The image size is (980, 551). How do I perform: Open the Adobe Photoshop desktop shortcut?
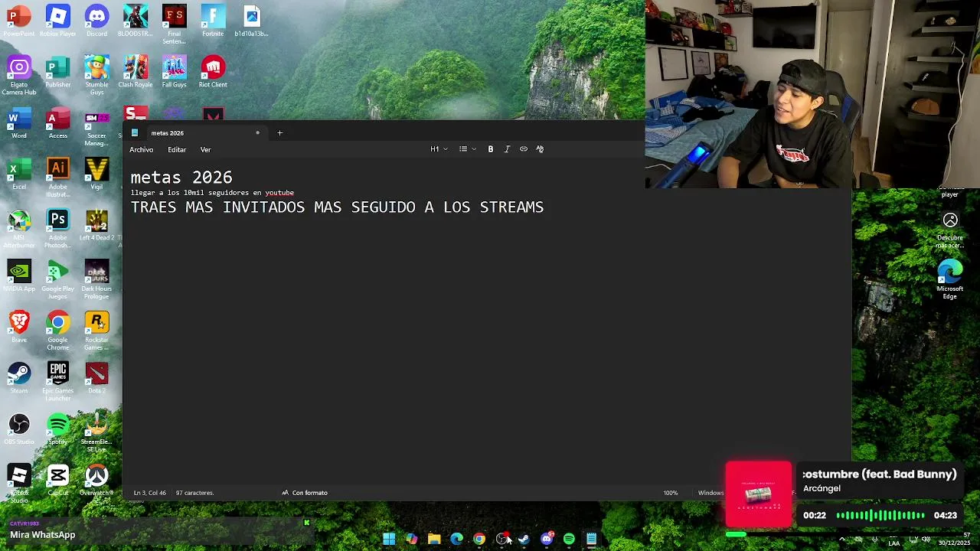58,229
